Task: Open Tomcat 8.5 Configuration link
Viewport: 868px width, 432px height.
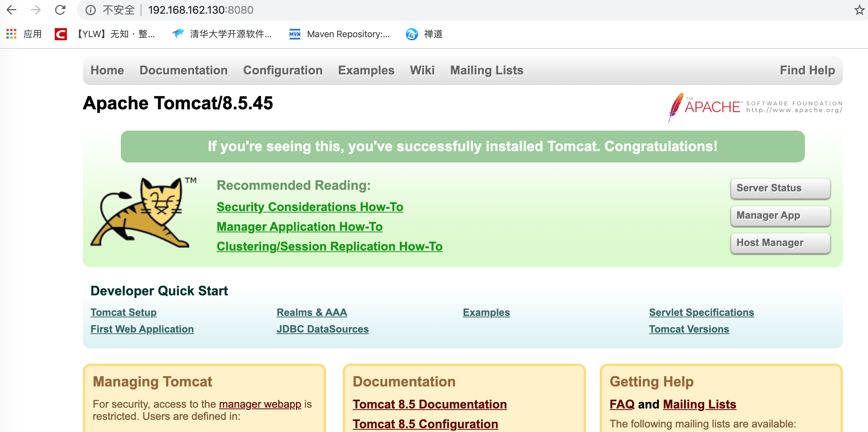Action: click(x=425, y=424)
